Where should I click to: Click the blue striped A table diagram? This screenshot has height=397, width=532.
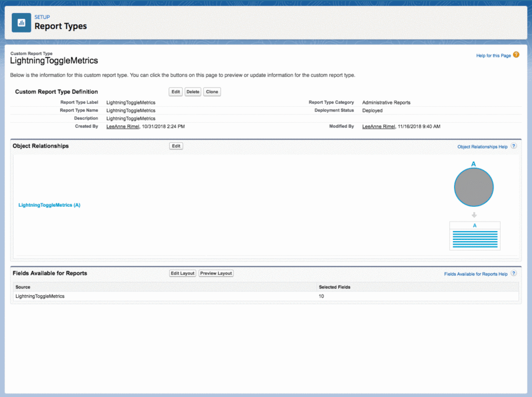tap(475, 236)
